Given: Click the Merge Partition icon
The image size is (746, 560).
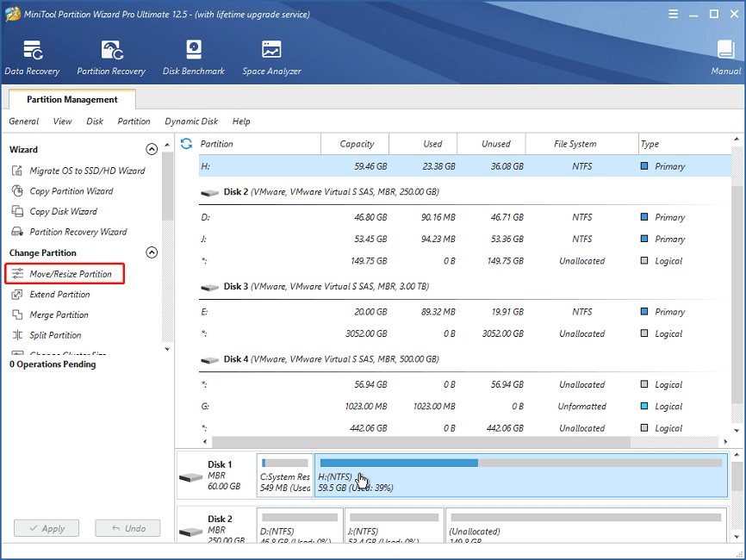Looking at the screenshot, I should coord(17,314).
